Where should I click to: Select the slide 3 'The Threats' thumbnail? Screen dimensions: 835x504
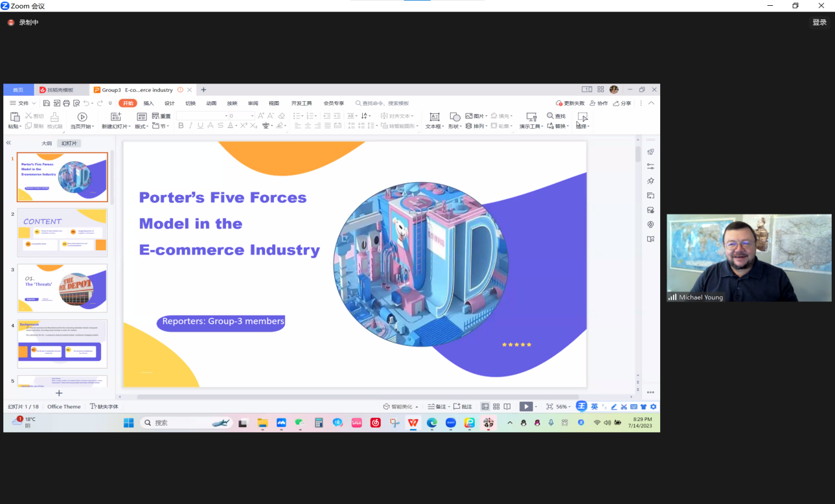tap(62, 288)
